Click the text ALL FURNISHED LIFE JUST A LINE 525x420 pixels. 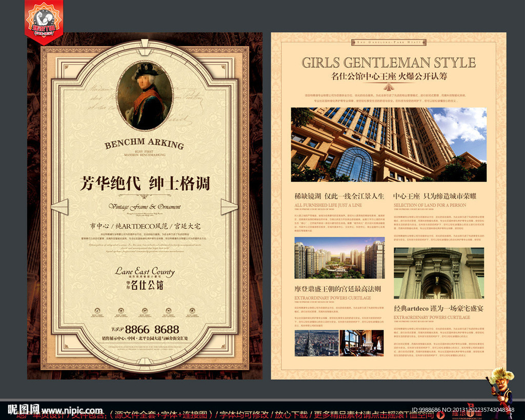click(328, 205)
